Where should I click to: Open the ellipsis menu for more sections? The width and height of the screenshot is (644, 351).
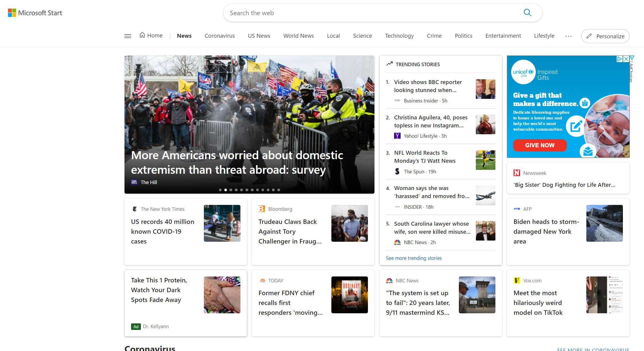tap(569, 36)
